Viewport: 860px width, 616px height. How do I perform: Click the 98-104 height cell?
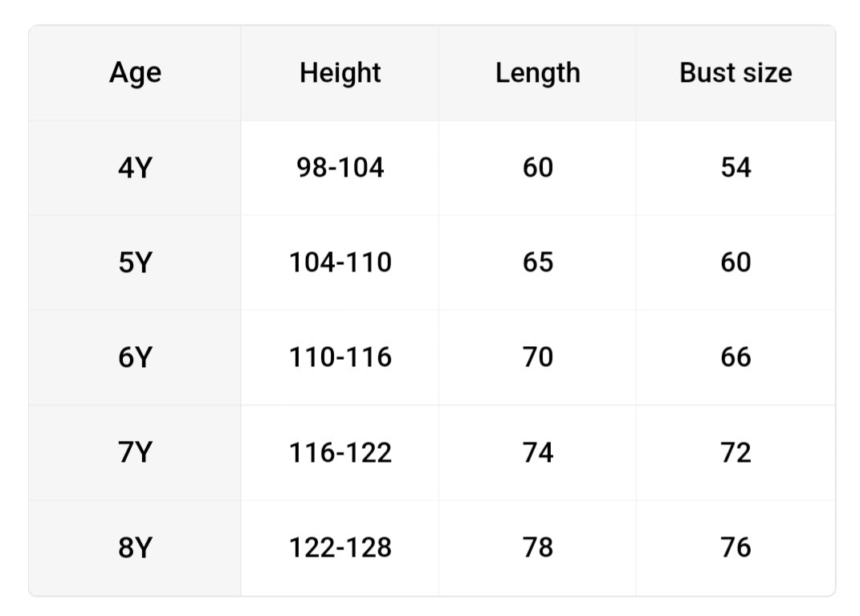[340, 168]
